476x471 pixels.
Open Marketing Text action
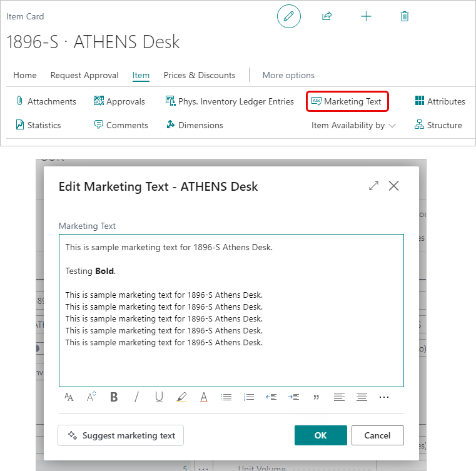click(x=347, y=101)
